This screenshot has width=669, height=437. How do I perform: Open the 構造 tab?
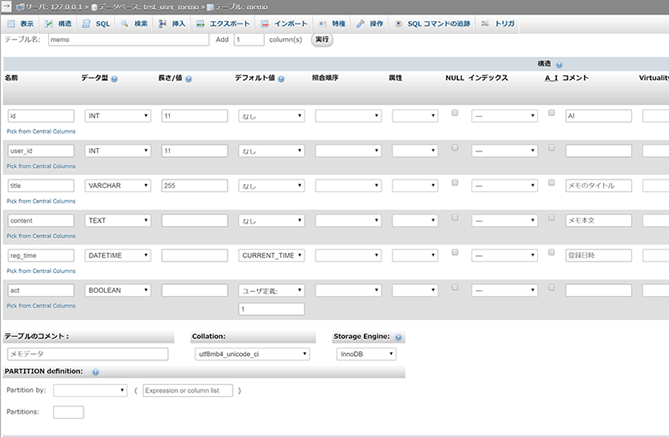[59, 22]
